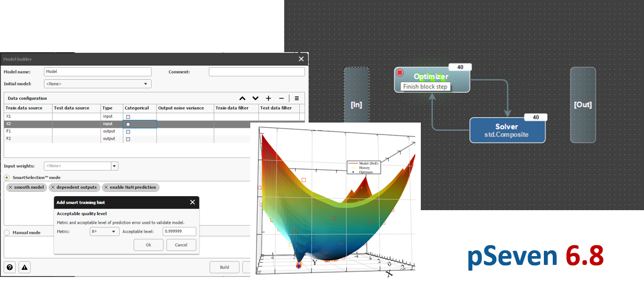Select the X2 train data source cell
Screen dimensions: 644x291
click(x=28, y=124)
